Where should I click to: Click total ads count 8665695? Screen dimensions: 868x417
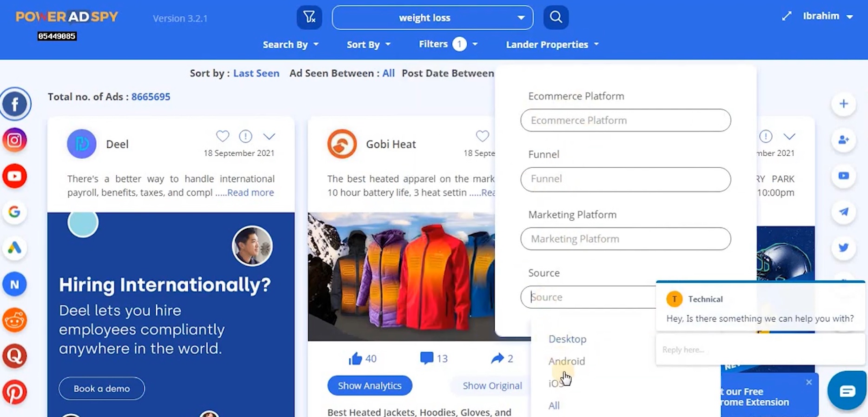coord(151,97)
